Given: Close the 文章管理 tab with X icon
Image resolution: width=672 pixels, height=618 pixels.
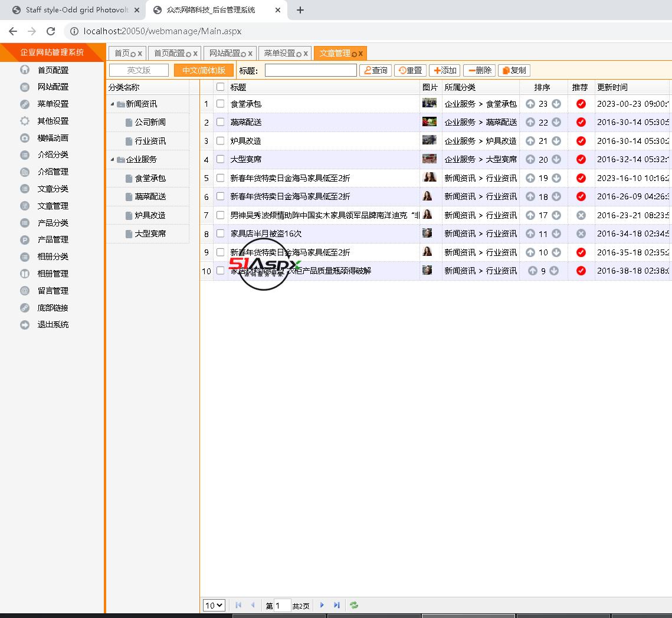Looking at the screenshot, I should tap(361, 54).
